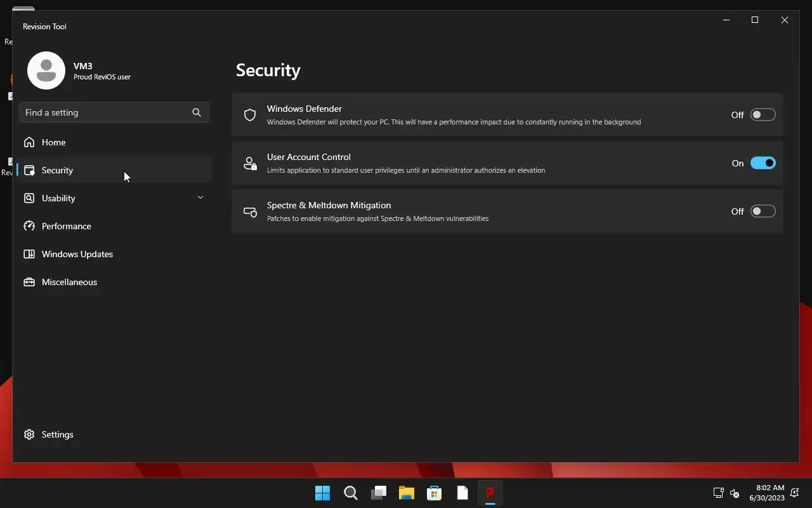The image size is (812, 508).
Task: Click the Home house icon in sidebar
Action: pyautogui.click(x=29, y=142)
